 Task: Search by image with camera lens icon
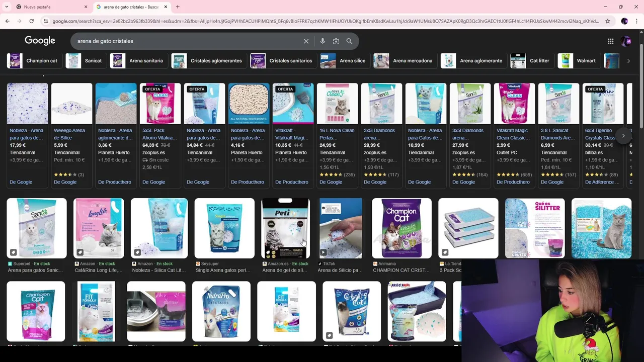click(x=336, y=41)
